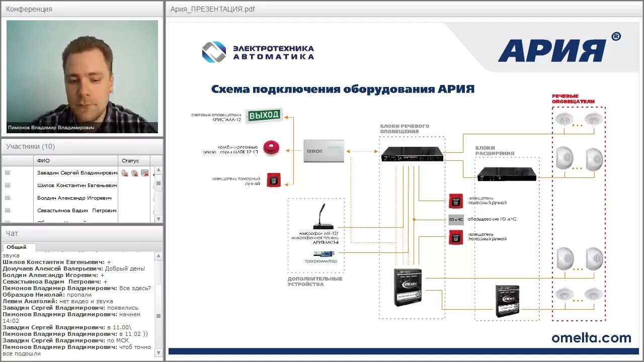The width and height of the screenshot is (644, 362).
Task: Click the omelta.com link on slide
Action: coord(591,337)
